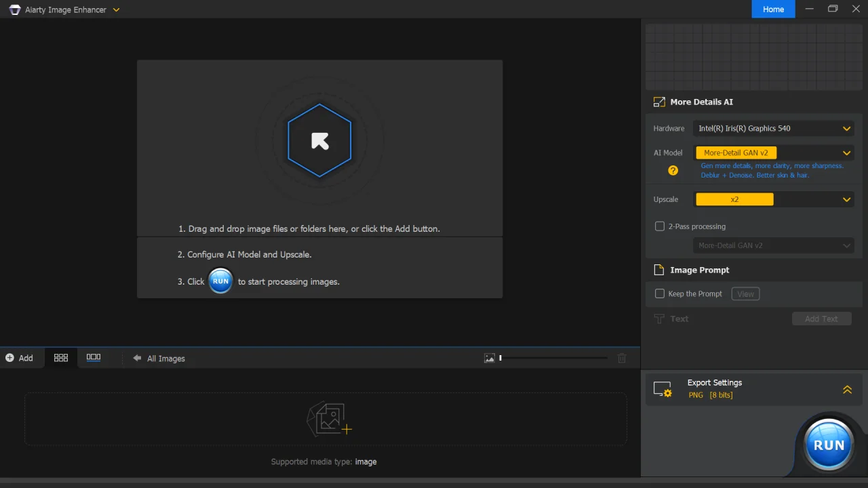Click the AI Model help question mark
868x488 pixels.
click(x=673, y=171)
